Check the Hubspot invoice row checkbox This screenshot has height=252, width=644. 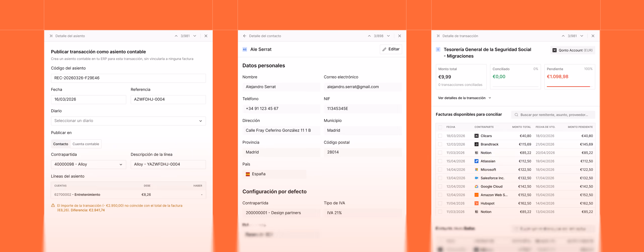click(440, 203)
